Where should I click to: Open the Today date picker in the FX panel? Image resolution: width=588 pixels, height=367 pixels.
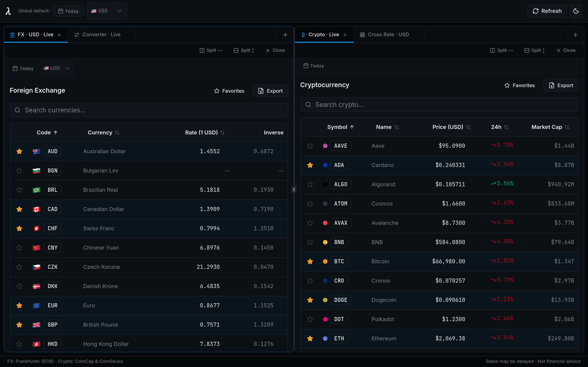click(23, 68)
